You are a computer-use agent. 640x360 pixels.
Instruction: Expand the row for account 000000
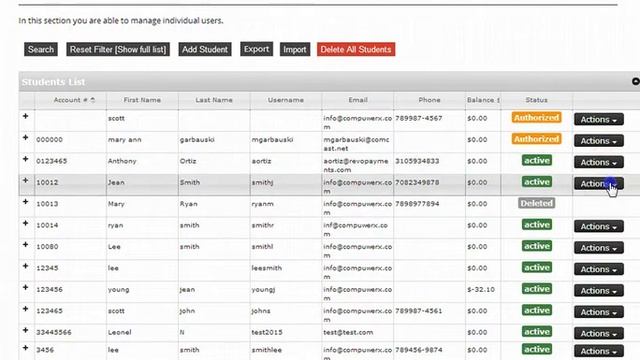coord(25,138)
